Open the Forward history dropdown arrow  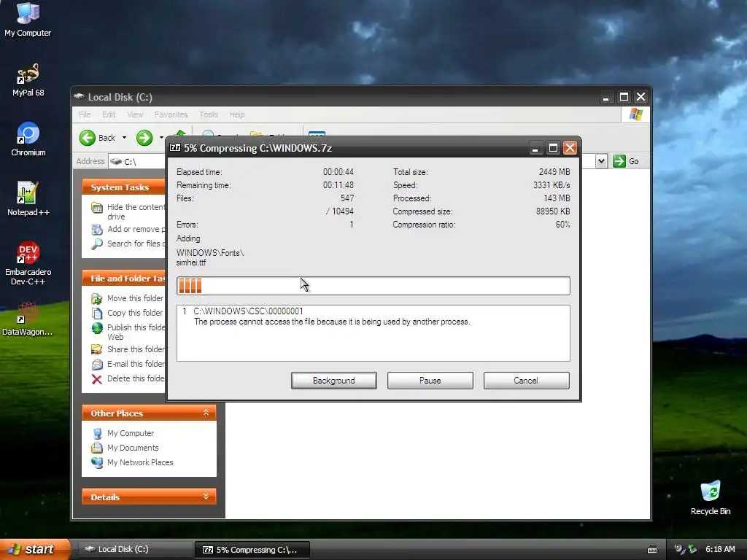click(161, 138)
